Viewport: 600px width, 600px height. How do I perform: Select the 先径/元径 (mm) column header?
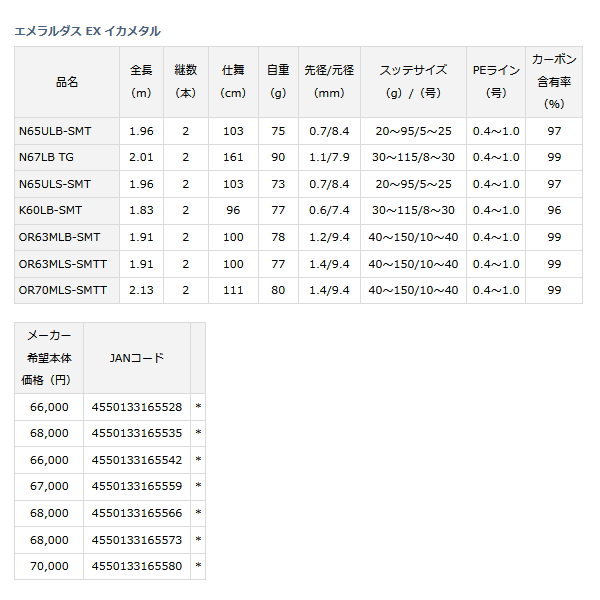(329, 82)
